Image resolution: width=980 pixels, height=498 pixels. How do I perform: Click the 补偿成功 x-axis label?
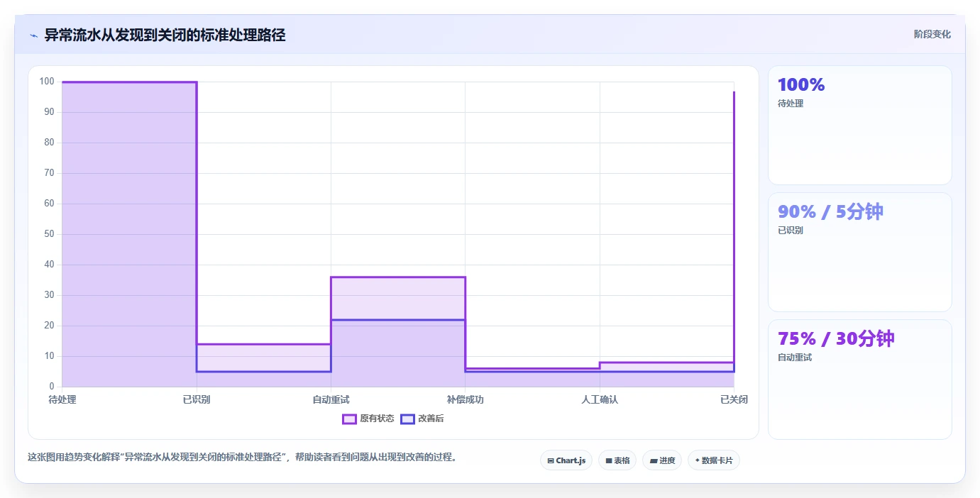(x=465, y=400)
